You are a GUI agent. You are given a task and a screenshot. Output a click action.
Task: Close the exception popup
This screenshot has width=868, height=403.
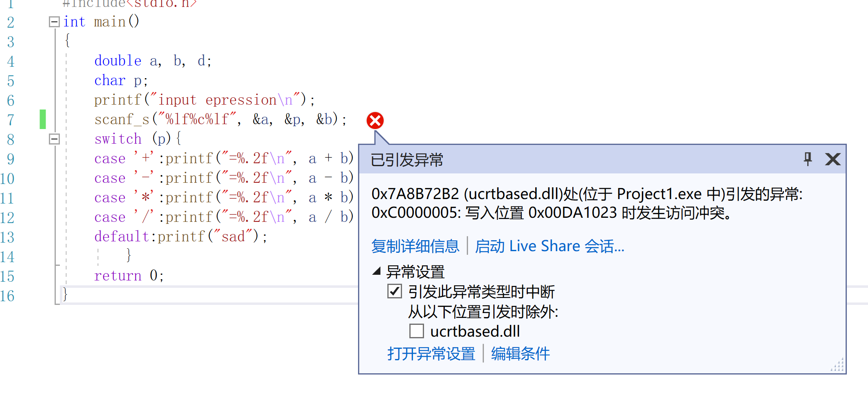point(833,159)
